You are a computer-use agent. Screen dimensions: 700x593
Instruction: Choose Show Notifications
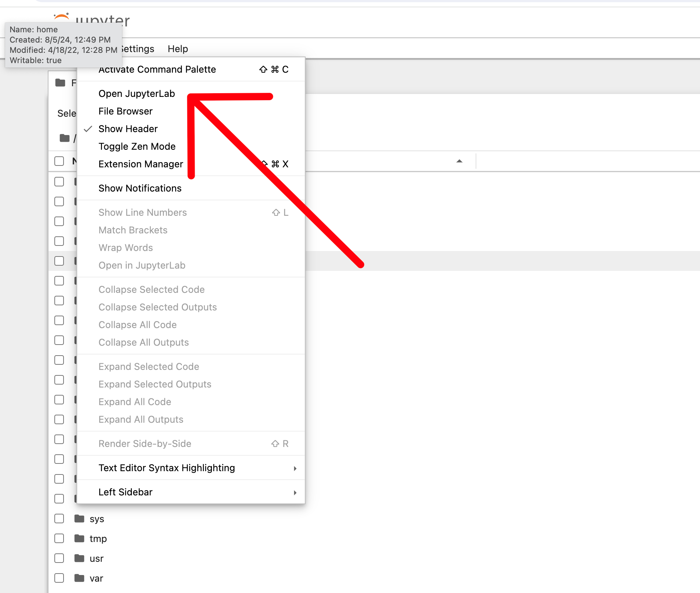(x=191, y=188)
